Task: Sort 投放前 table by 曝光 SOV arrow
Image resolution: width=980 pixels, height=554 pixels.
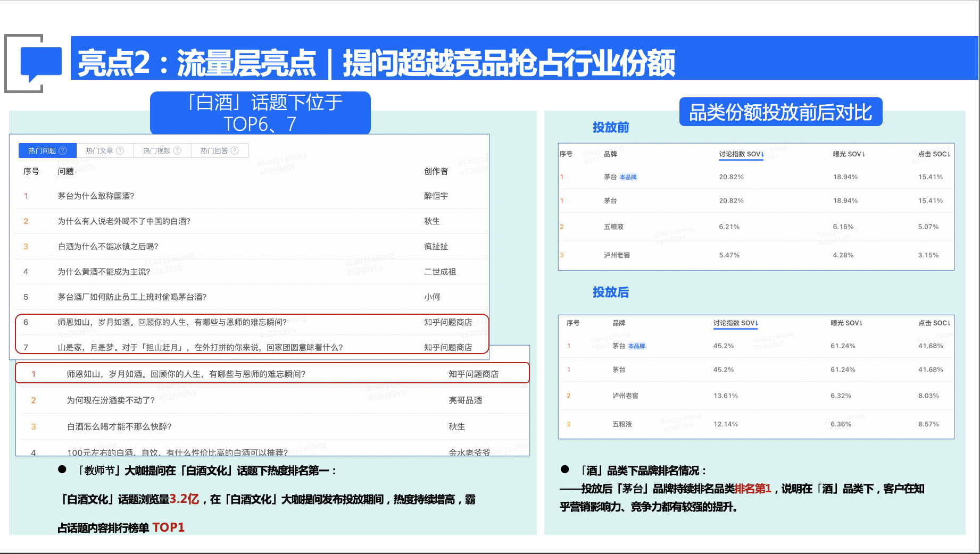Action: (x=863, y=154)
